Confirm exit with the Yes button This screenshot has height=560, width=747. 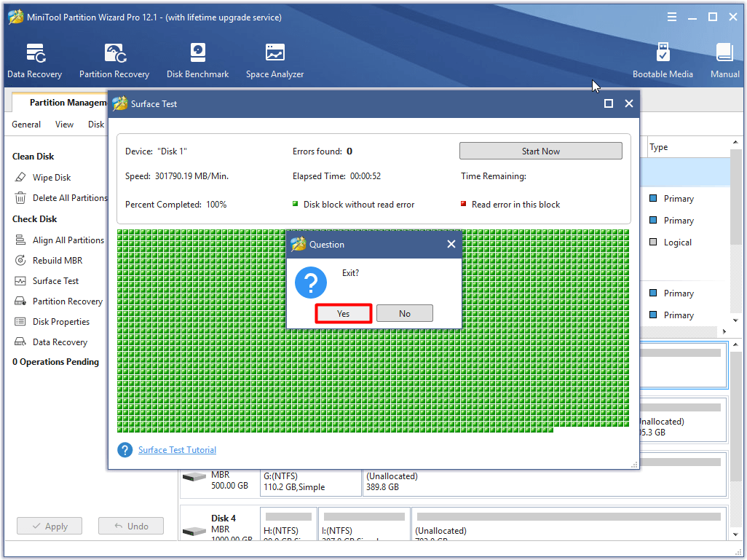tap(344, 314)
